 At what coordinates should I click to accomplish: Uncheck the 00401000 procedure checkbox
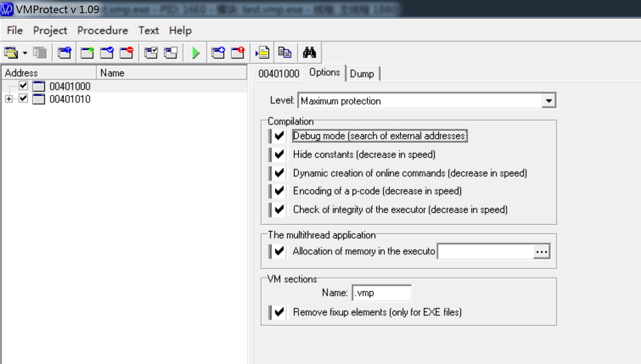(23, 86)
